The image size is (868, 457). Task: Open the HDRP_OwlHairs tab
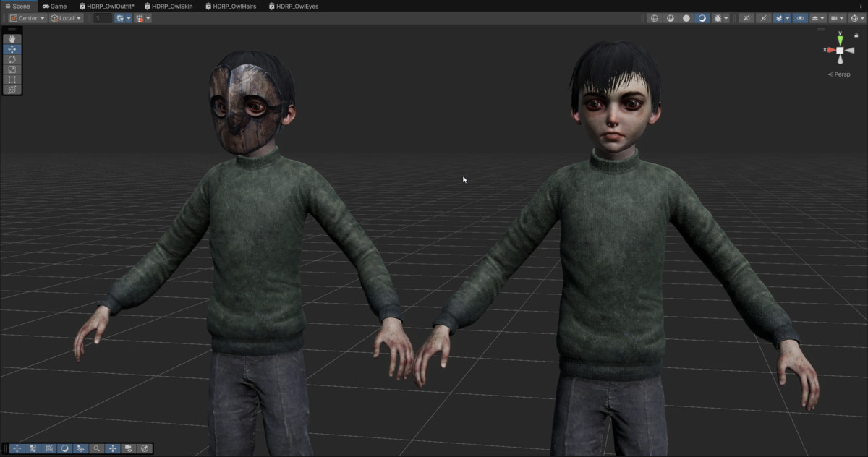point(231,6)
